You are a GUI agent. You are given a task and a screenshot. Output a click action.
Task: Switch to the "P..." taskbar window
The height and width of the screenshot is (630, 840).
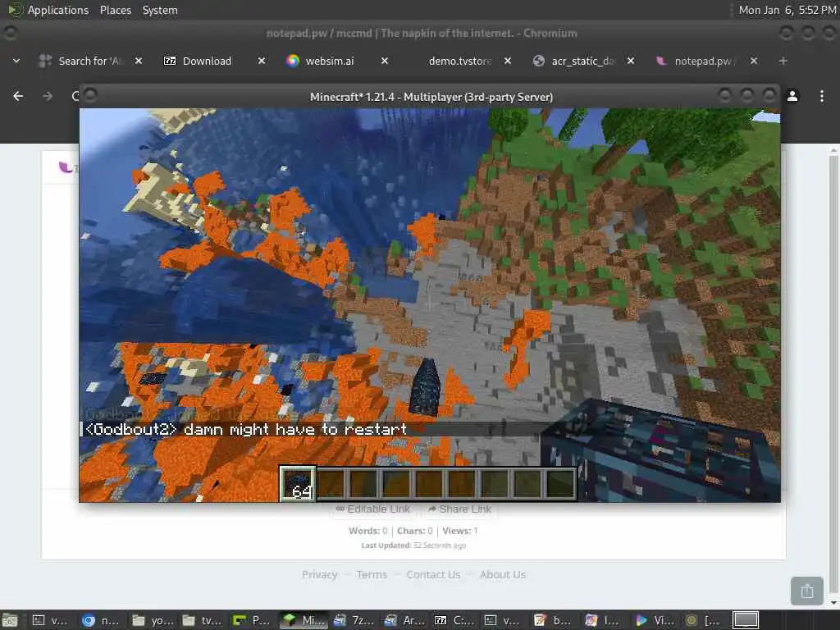click(x=252, y=620)
